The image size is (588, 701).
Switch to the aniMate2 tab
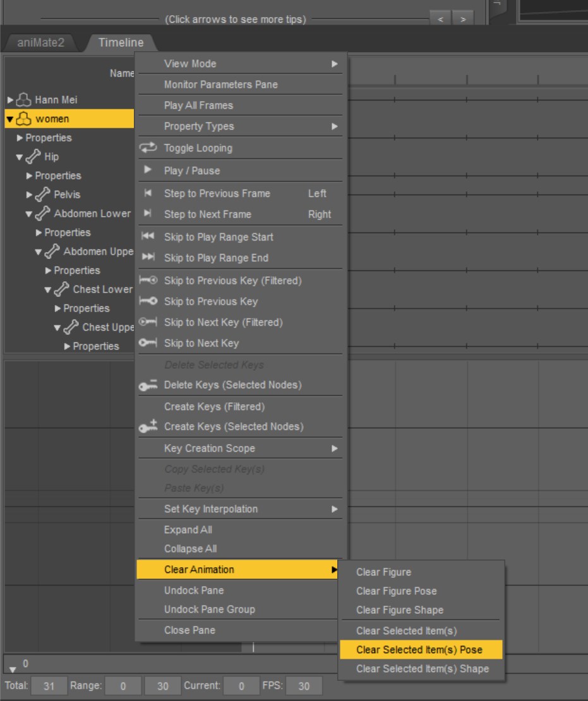(40, 42)
